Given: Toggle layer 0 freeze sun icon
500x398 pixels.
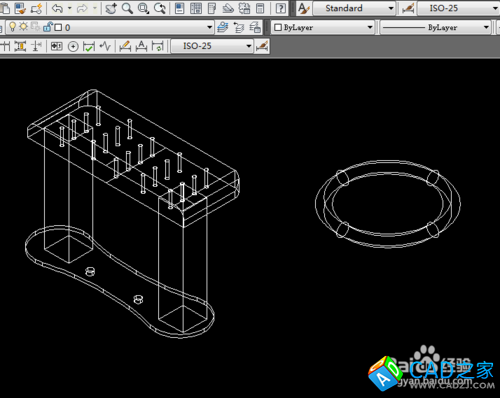Looking at the screenshot, I should [x=23, y=27].
